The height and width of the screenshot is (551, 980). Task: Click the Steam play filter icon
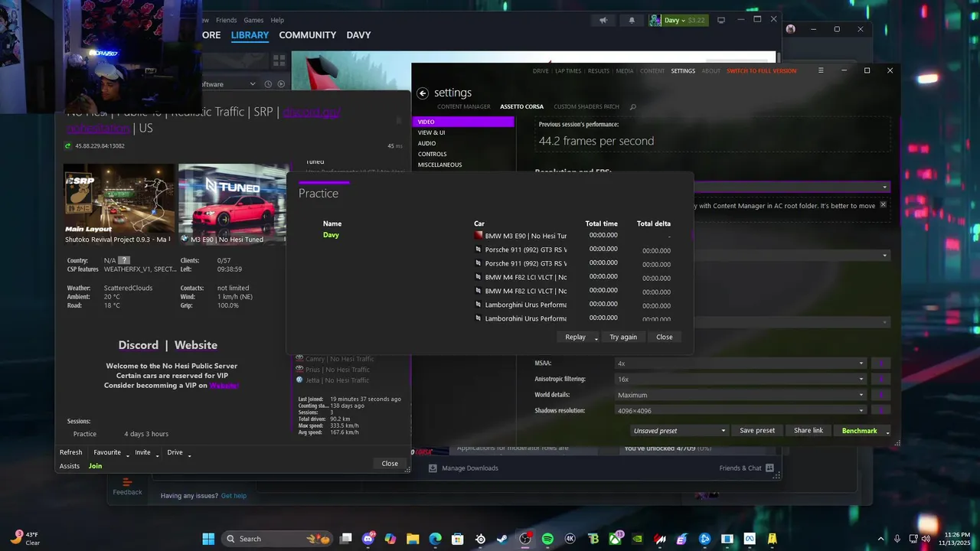click(x=281, y=84)
